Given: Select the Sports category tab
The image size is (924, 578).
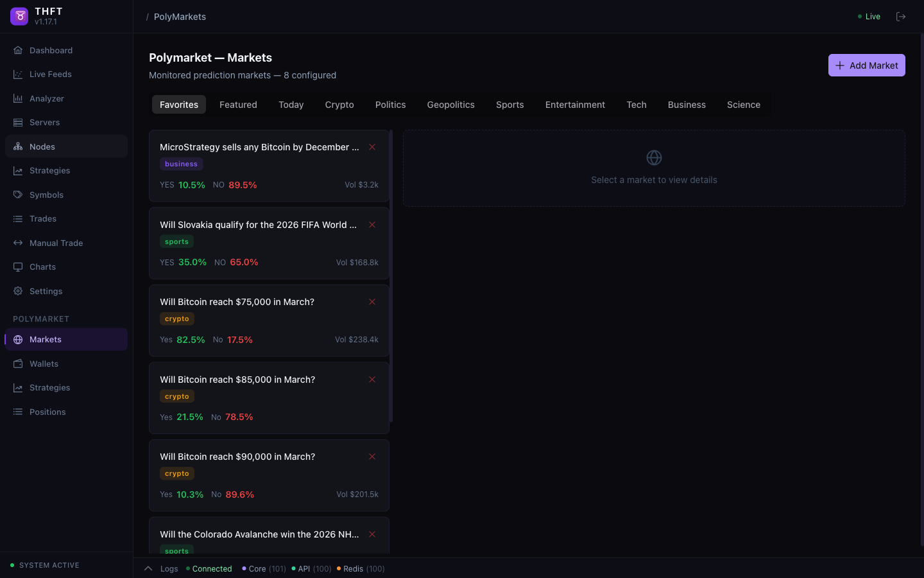Looking at the screenshot, I should pyautogui.click(x=509, y=105).
